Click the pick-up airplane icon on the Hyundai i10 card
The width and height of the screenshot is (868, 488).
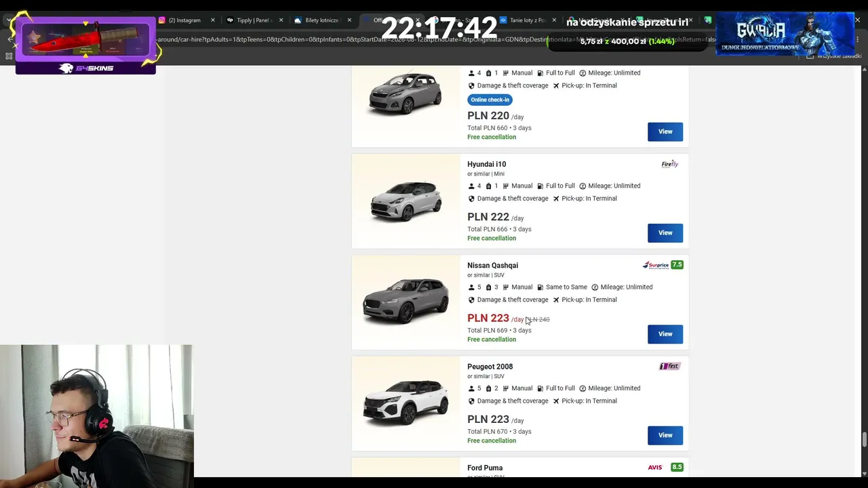(x=556, y=199)
